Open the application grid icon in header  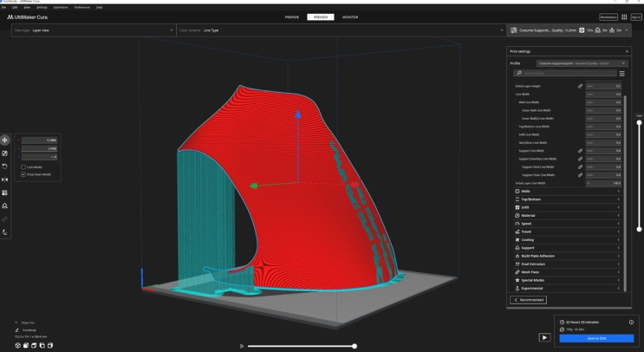click(x=624, y=16)
